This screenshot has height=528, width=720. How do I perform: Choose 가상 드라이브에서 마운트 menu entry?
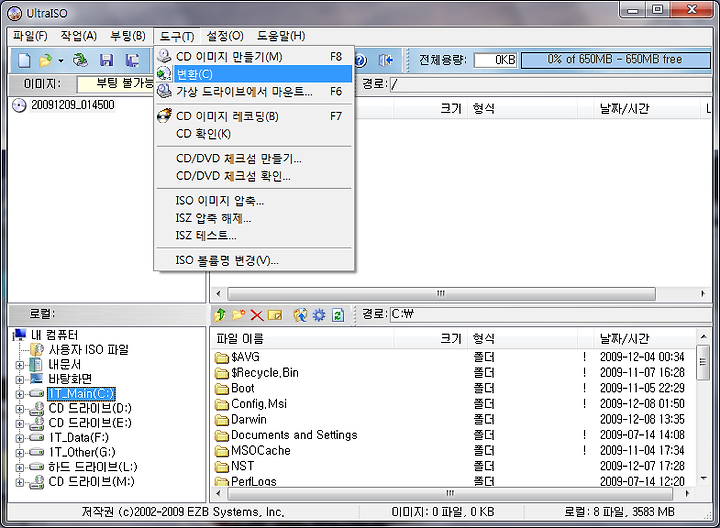tap(254, 91)
